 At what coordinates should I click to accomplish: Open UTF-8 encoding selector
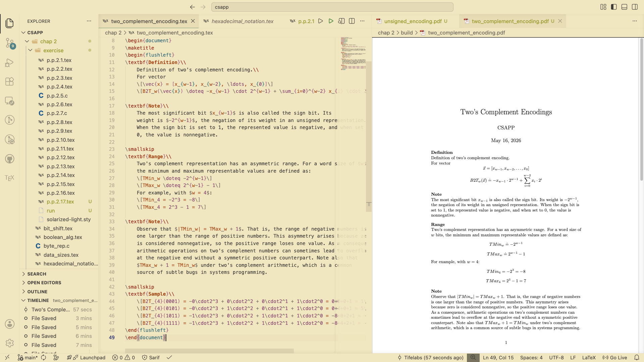[556, 358]
